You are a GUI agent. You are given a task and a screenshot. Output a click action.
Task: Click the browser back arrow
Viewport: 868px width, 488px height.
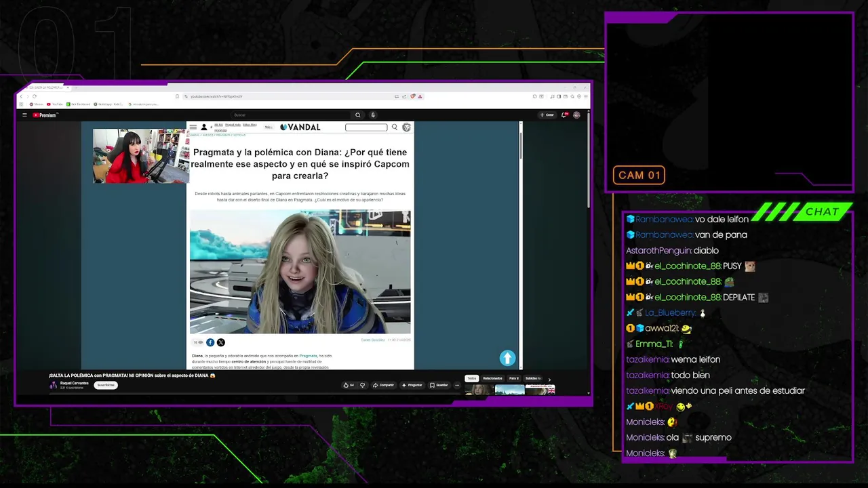point(21,96)
